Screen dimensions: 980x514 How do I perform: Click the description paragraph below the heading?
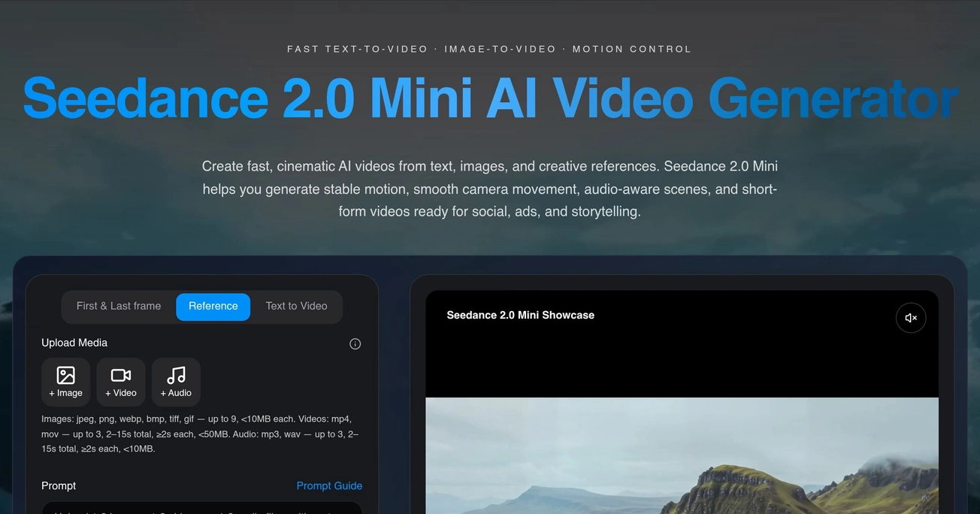490,189
